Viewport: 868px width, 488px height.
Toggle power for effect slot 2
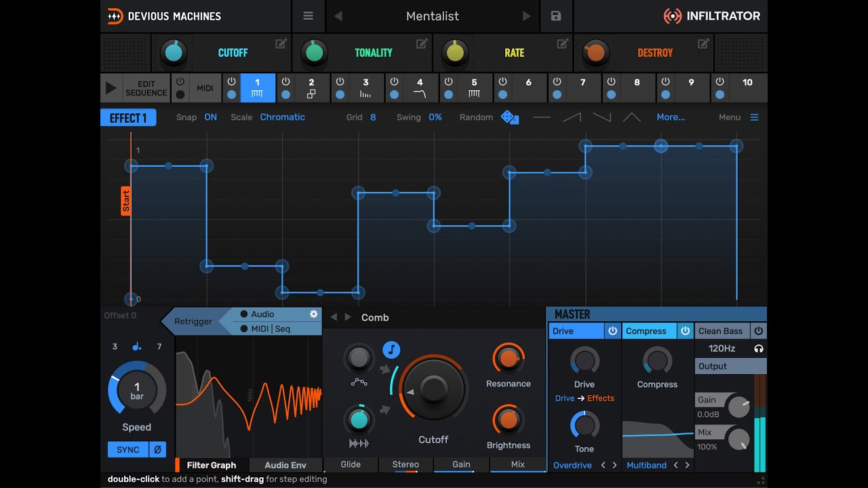click(x=285, y=81)
